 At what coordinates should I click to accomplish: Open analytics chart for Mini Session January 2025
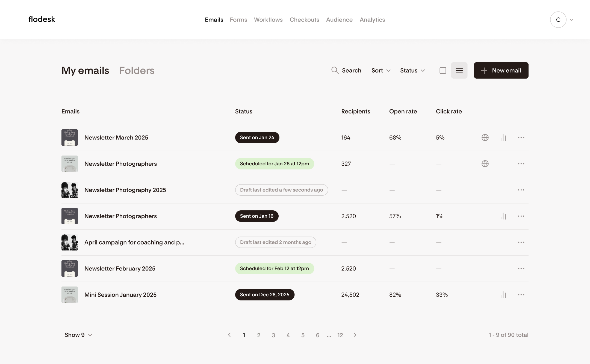click(x=503, y=295)
